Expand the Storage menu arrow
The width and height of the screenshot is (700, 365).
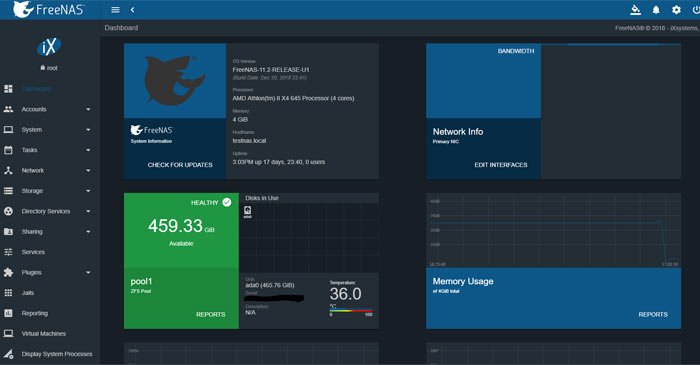click(x=88, y=191)
